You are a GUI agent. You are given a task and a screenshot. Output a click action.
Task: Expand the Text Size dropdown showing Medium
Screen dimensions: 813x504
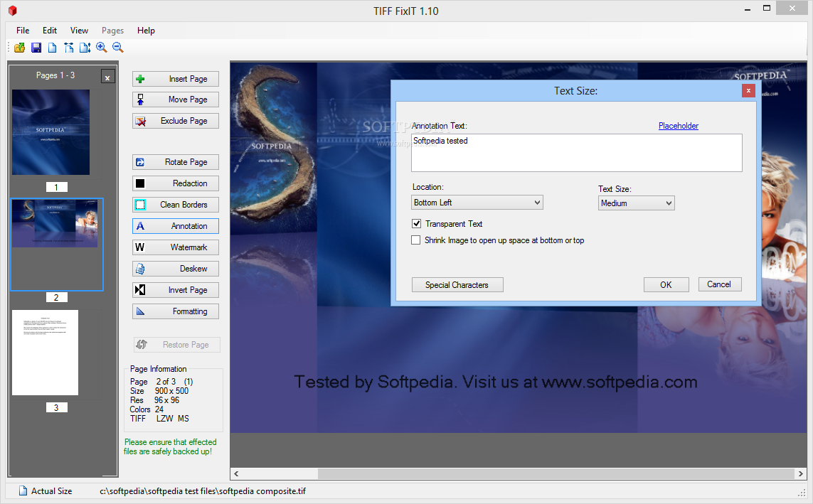coord(636,203)
